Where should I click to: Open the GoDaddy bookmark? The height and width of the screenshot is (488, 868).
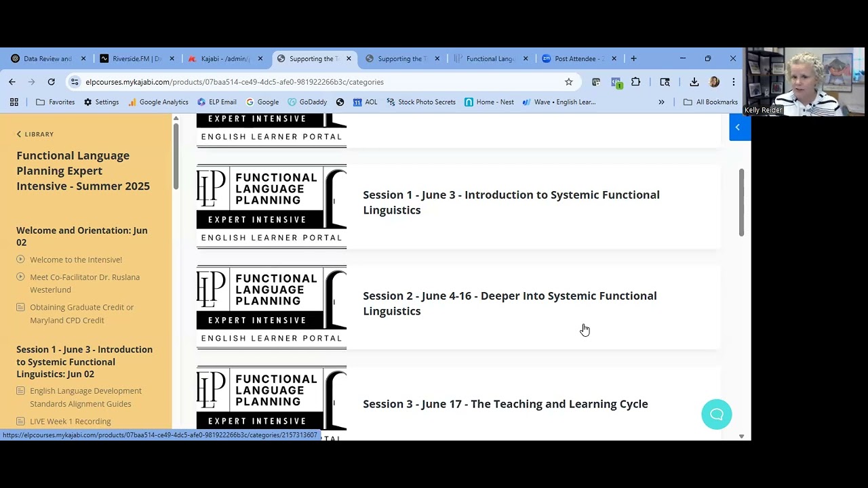point(307,102)
